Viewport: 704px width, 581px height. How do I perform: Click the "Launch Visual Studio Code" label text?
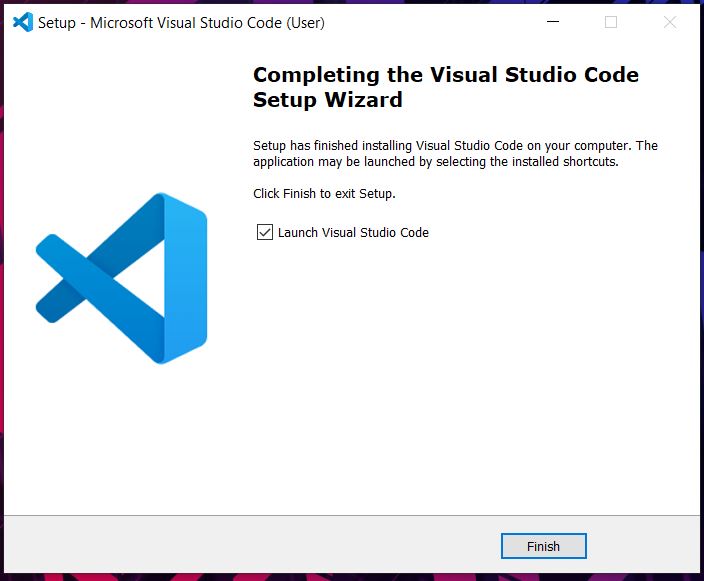pos(353,233)
